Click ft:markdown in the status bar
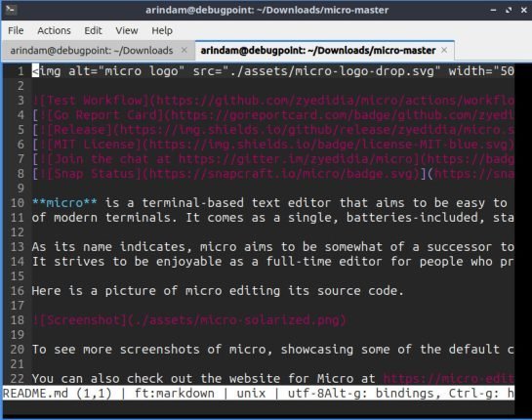The image size is (532, 420). click(x=175, y=394)
